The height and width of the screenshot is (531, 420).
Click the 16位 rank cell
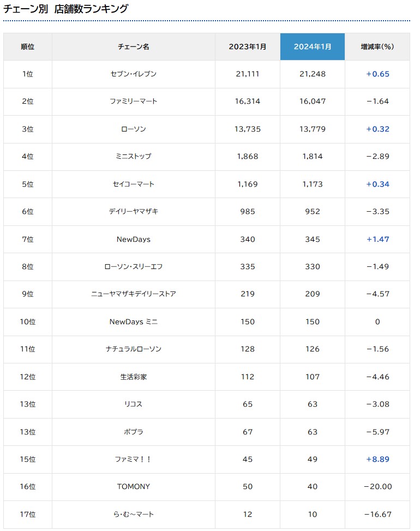pyautogui.click(x=28, y=487)
